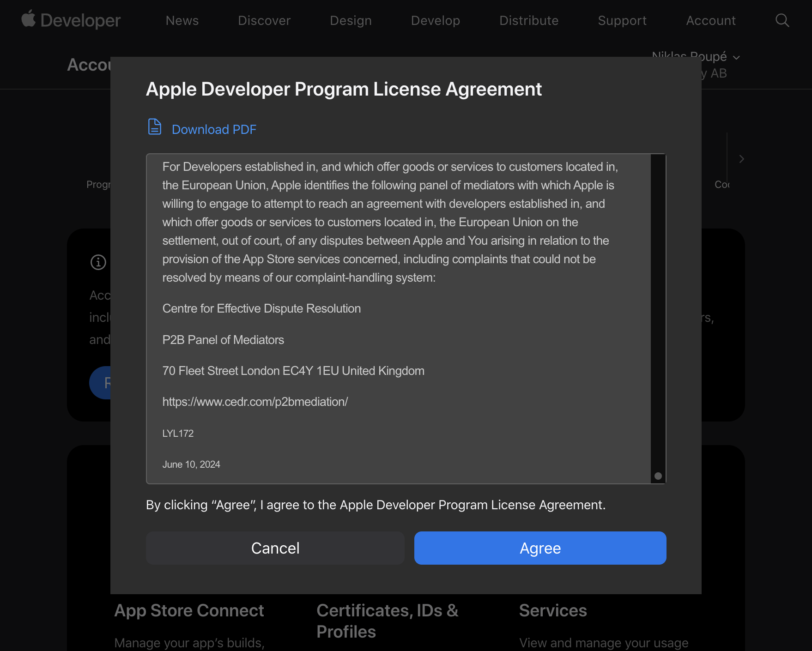This screenshot has width=812, height=651.
Task: Click the Services heading
Action: [x=553, y=610]
